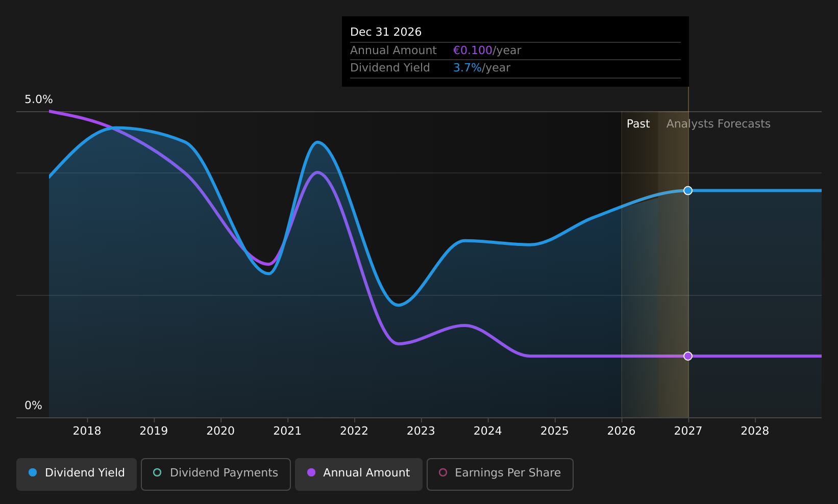838x504 pixels.
Task: Click the 3.7% dividend yield tooltip value
Action: (467, 68)
